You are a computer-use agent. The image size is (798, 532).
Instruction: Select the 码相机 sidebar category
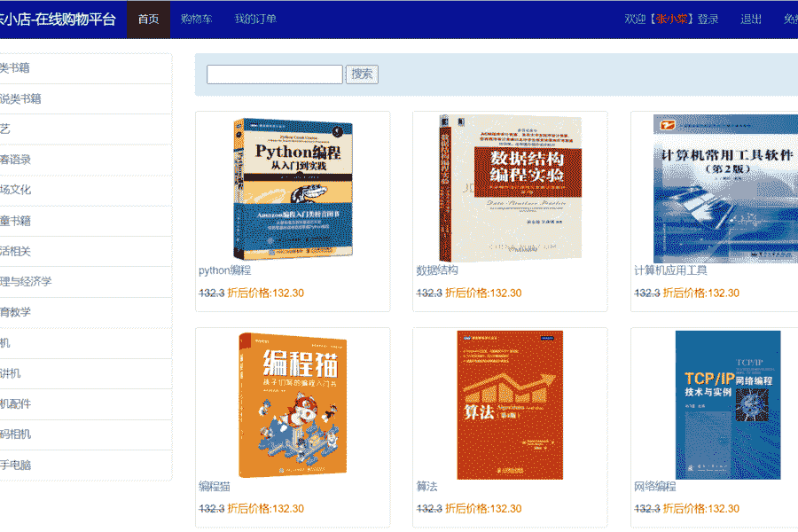pyautogui.click(x=85, y=434)
